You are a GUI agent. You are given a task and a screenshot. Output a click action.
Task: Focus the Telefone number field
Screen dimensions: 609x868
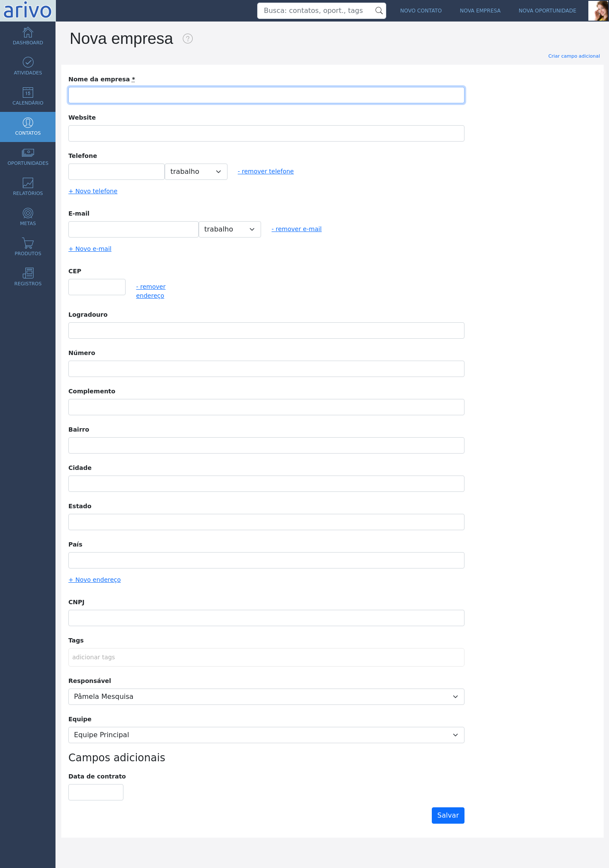[117, 172]
